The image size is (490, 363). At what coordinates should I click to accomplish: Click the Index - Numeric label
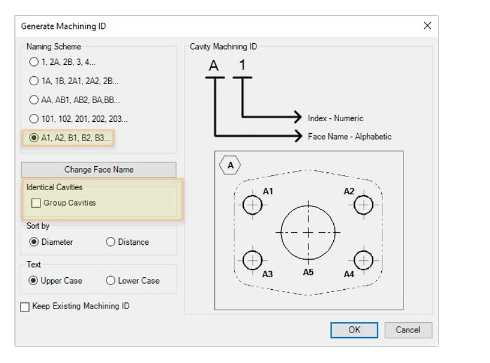[335, 118]
